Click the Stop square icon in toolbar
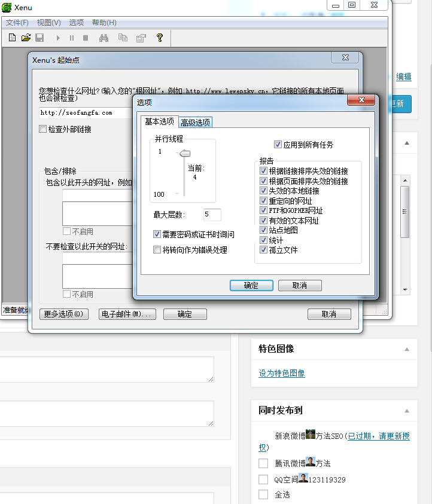432x504 pixels. pos(86,38)
